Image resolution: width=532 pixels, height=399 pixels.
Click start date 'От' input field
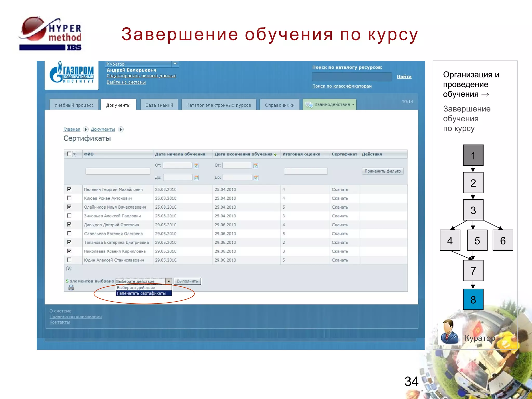click(x=177, y=165)
